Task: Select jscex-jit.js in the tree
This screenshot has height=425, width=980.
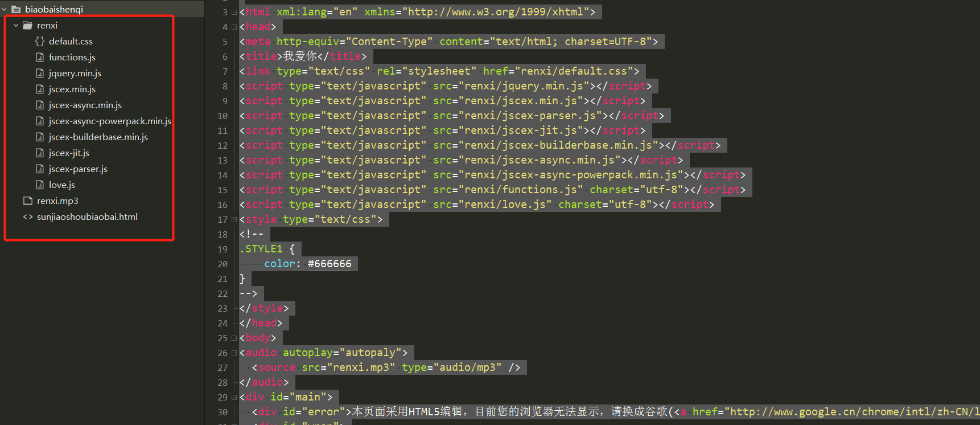Action: [69, 153]
